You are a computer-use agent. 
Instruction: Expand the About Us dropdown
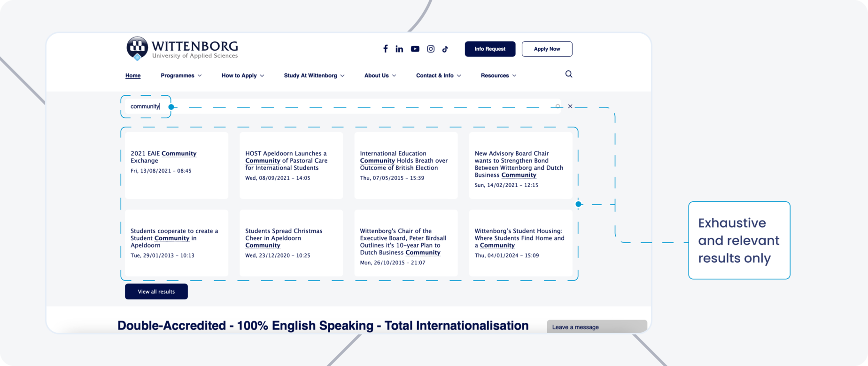(380, 76)
